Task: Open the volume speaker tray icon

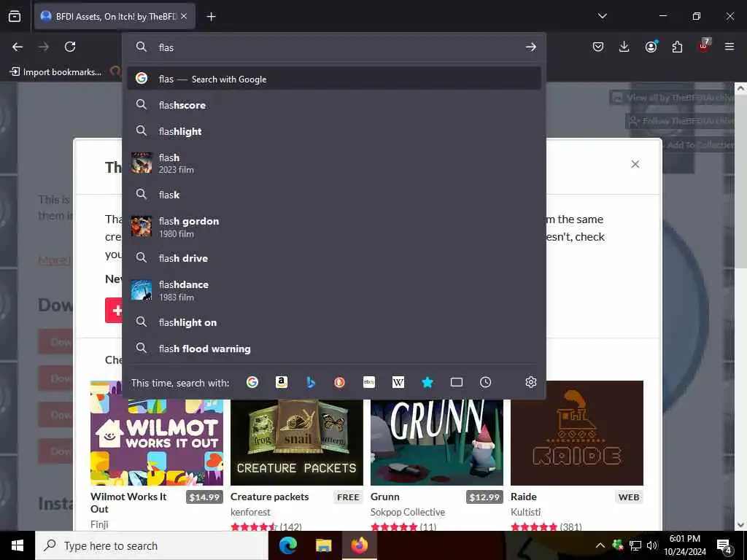Action: click(x=652, y=545)
